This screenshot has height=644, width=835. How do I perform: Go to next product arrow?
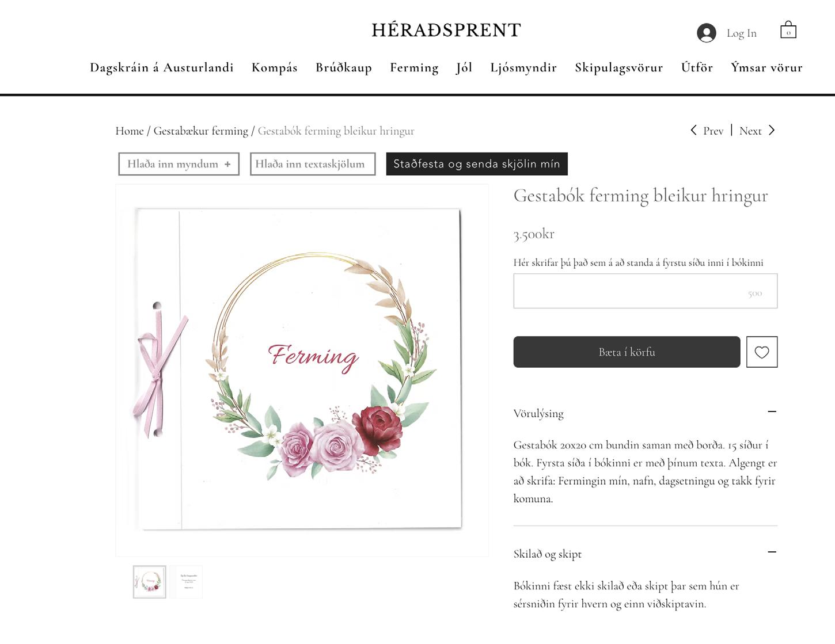click(x=772, y=130)
